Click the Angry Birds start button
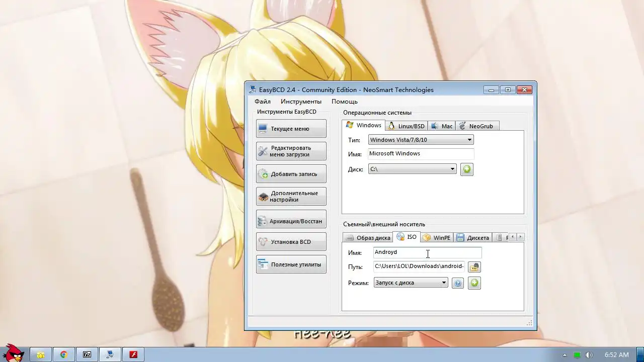Viewport: 644px width, 362px height. click(13, 354)
